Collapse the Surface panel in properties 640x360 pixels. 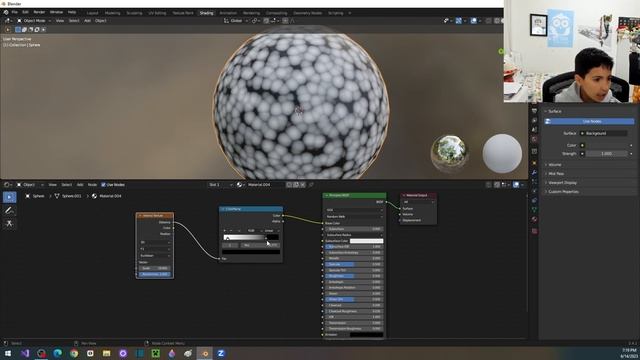click(554, 111)
